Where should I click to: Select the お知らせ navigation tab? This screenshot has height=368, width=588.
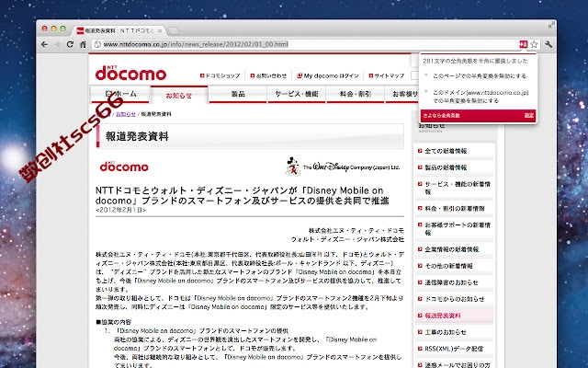pyautogui.click(x=179, y=95)
